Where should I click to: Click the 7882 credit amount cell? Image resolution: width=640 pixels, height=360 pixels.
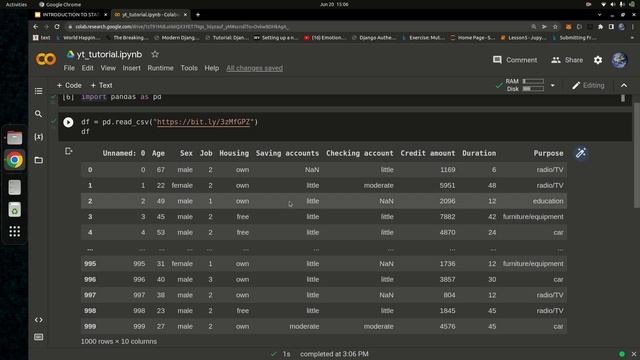pos(447,217)
